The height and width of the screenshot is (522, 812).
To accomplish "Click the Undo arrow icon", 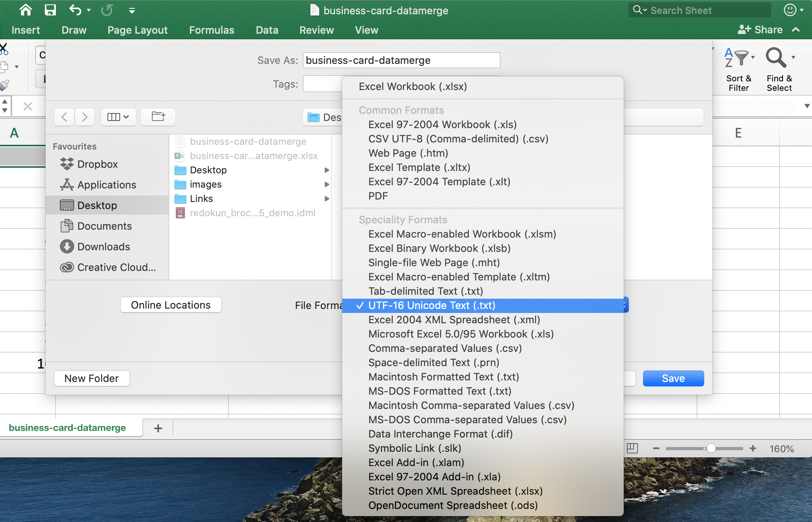I will (x=75, y=10).
